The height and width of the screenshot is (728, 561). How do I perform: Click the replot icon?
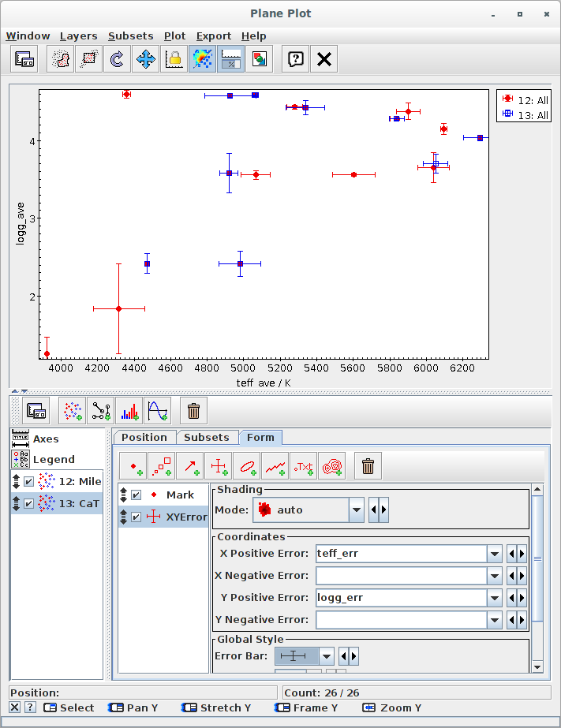click(x=117, y=59)
